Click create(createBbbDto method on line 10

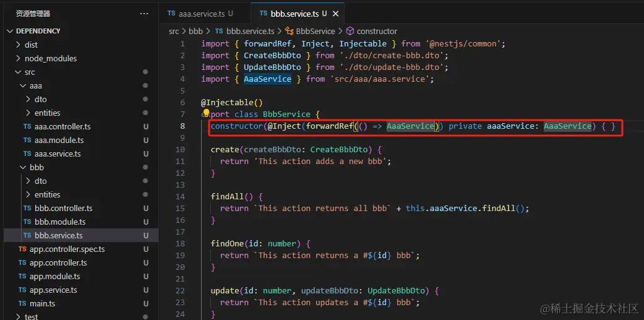[267, 150]
